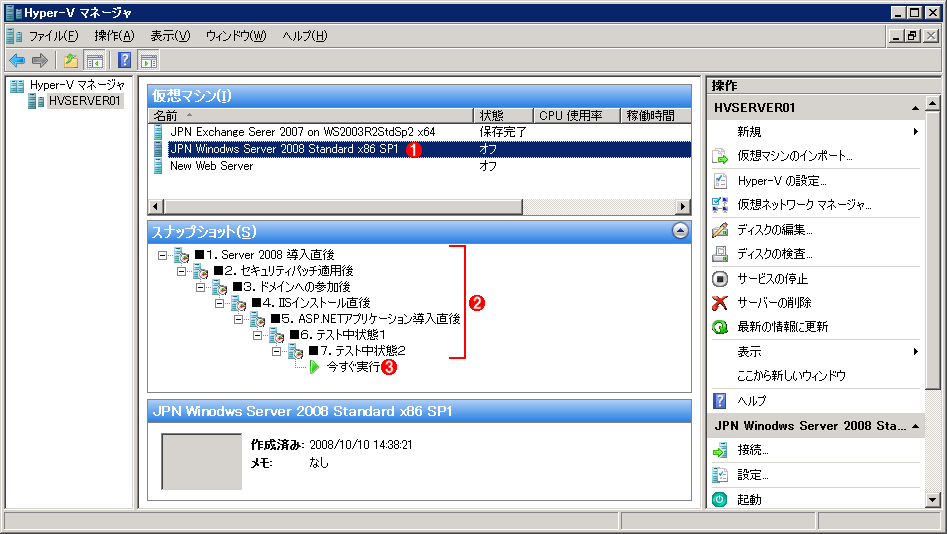The width and height of the screenshot is (947, 534).
Task: Collapse snapshot node 6. テスト中状態1
Action: [258, 335]
